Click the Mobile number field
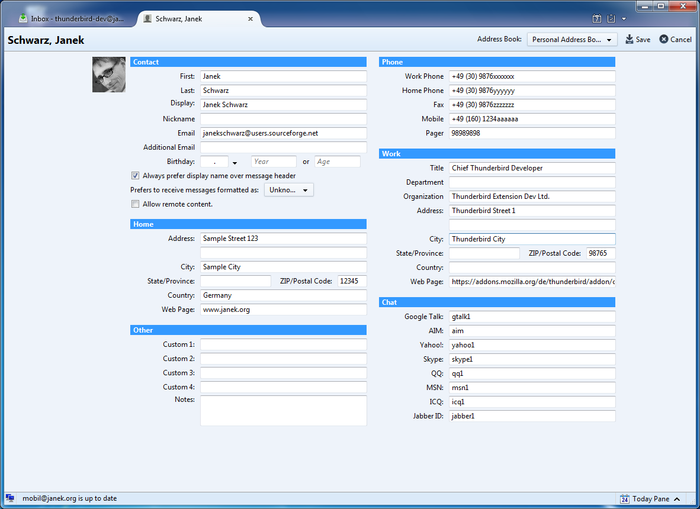700x509 pixels. pyautogui.click(x=532, y=119)
